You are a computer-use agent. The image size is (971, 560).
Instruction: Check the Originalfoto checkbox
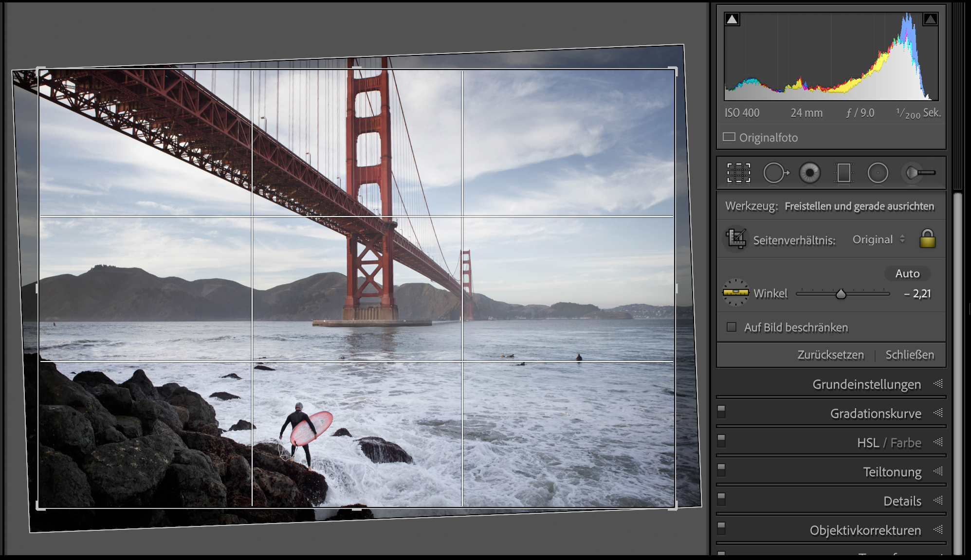click(x=729, y=137)
